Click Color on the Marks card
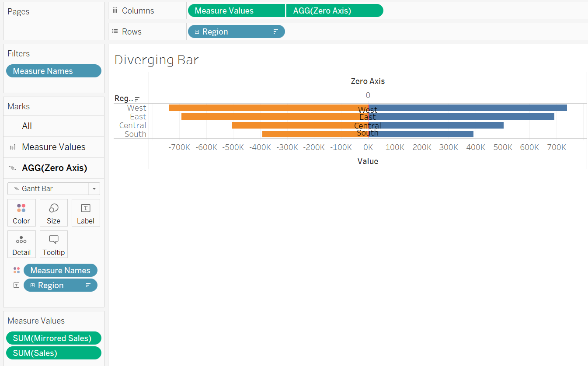Image resolution: width=588 pixels, height=366 pixels. [21, 213]
